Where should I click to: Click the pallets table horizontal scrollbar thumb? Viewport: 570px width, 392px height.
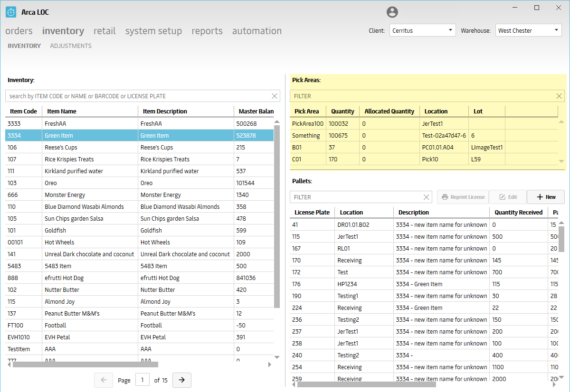[366, 384]
